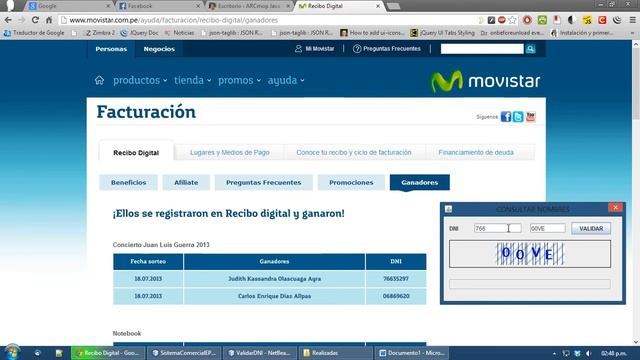Expand the tienda dropdown menu
This screenshot has height=360, width=640.
193,80
